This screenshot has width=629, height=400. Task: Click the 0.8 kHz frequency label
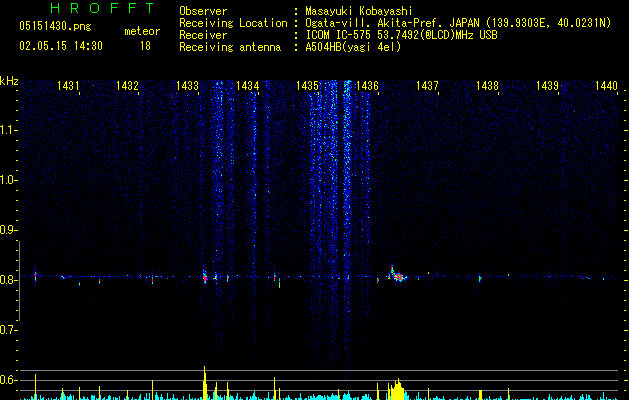(x=8, y=280)
